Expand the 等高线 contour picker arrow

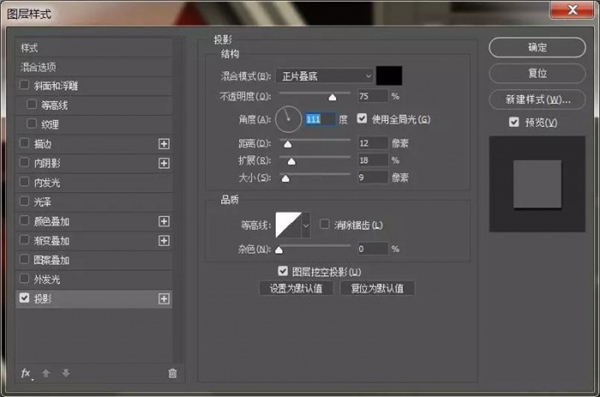pyautogui.click(x=306, y=225)
